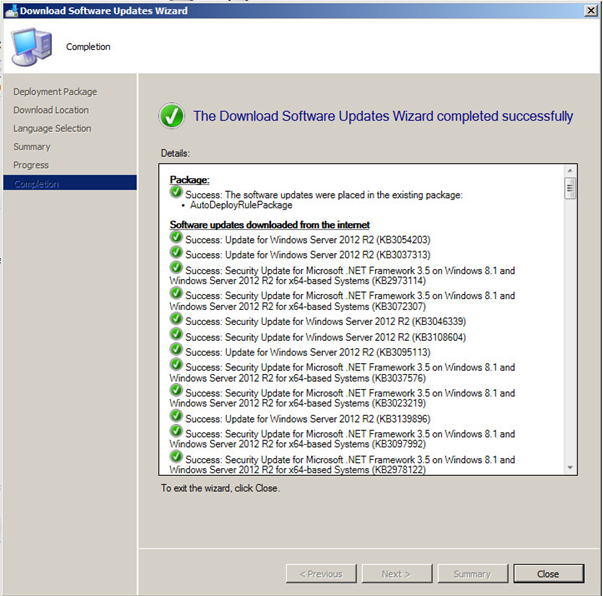Click the details scrollbar down arrow
This screenshot has height=596, width=603.
tap(570, 468)
